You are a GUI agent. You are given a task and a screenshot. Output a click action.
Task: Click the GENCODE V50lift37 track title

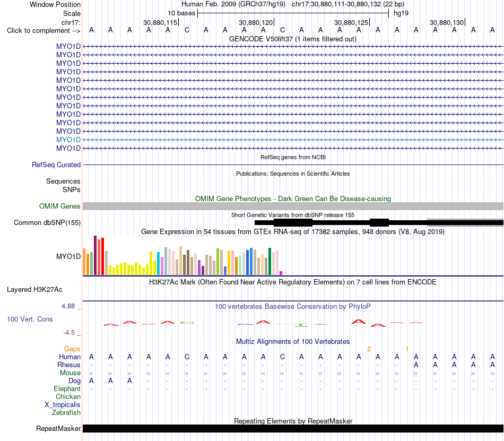[293, 39]
